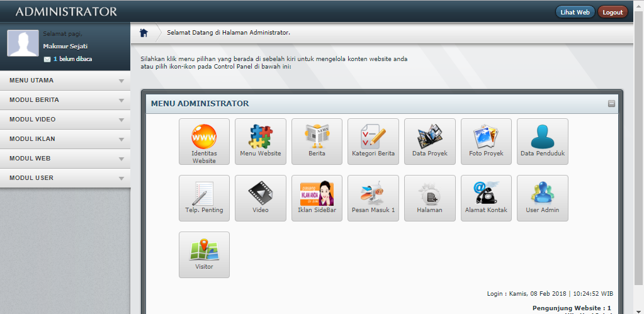644x314 pixels.
Task: Open the Telp. Penting icon
Action: click(204, 198)
